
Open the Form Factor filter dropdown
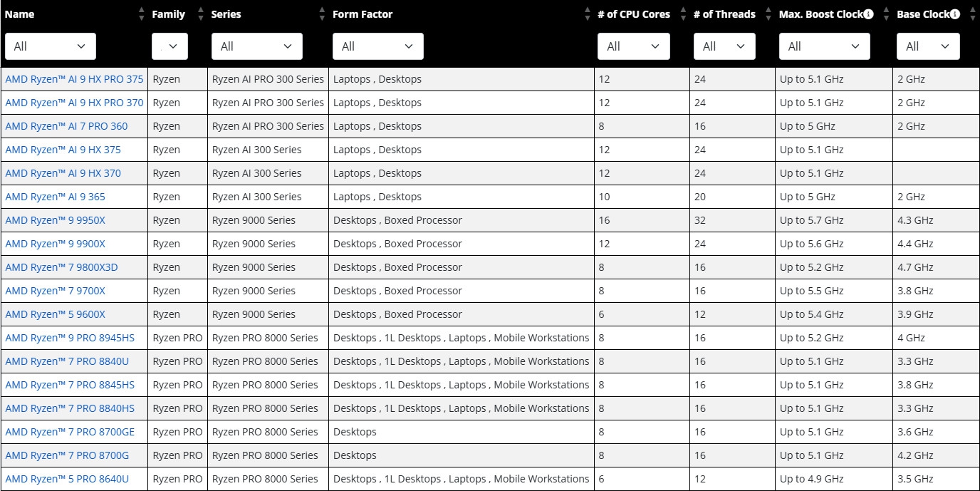(377, 46)
